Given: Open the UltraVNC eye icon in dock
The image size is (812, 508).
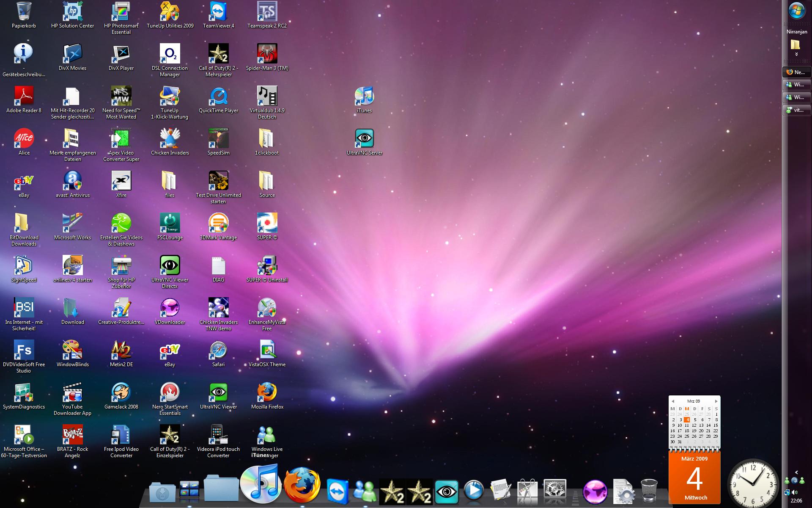Looking at the screenshot, I should (447, 491).
